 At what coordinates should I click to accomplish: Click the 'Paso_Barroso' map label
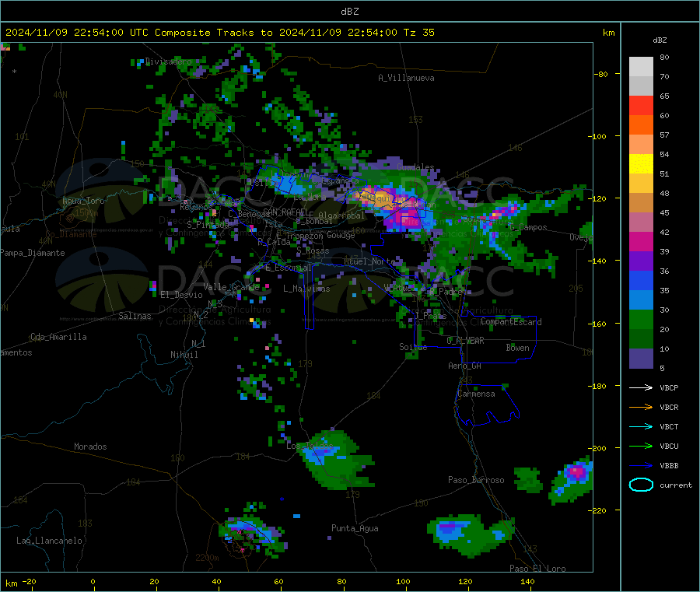(476, 480)
